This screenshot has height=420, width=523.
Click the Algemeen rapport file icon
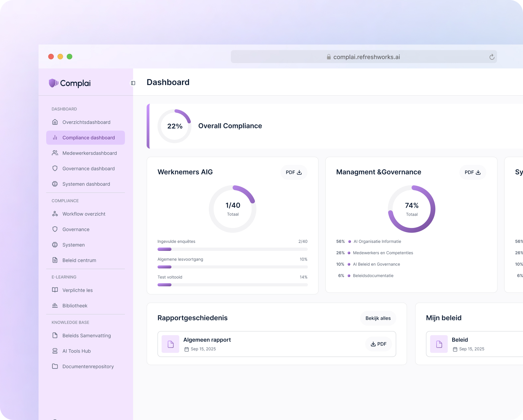tap(170, 344)
